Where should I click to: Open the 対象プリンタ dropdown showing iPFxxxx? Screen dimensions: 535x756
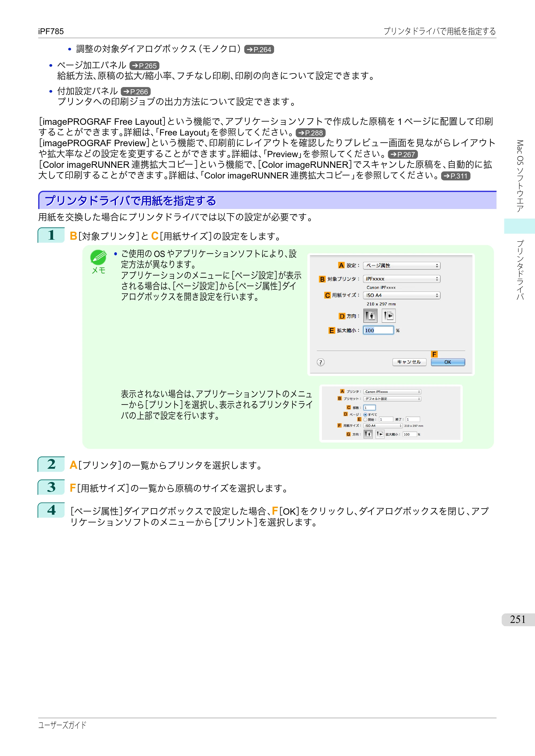coord(402,278)
